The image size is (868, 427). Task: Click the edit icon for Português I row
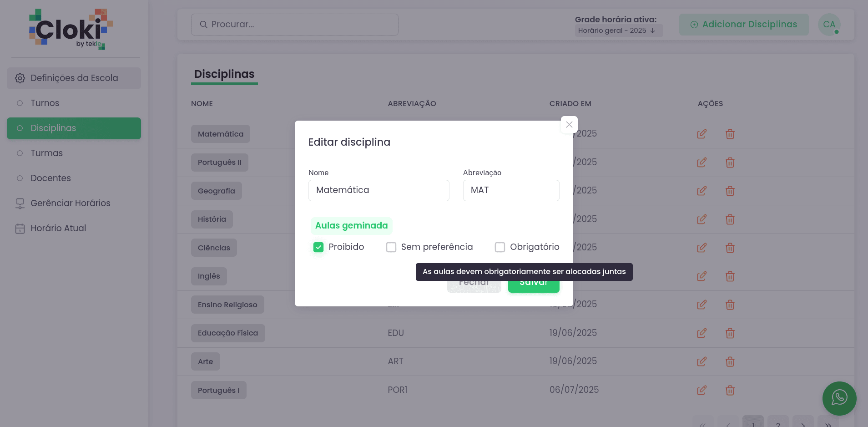tap(701, 390)
